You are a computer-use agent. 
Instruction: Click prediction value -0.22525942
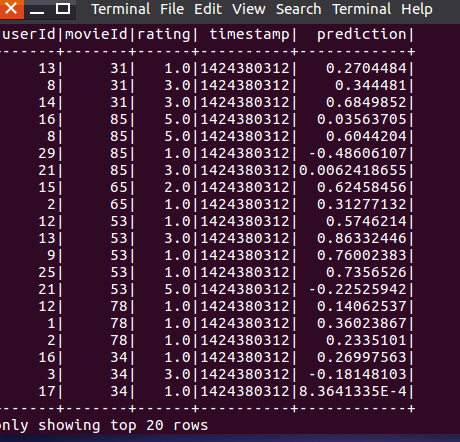coord(357,290)
